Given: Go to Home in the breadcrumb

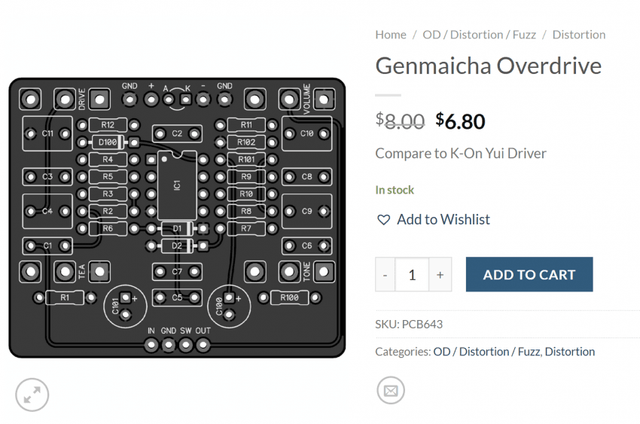Looking at the screenshot, I should pyautogui.click(x=390, y=34).
